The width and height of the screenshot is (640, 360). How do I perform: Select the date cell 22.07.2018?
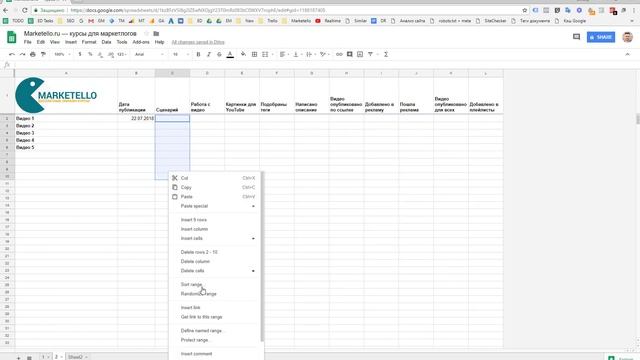coord(136,118)
